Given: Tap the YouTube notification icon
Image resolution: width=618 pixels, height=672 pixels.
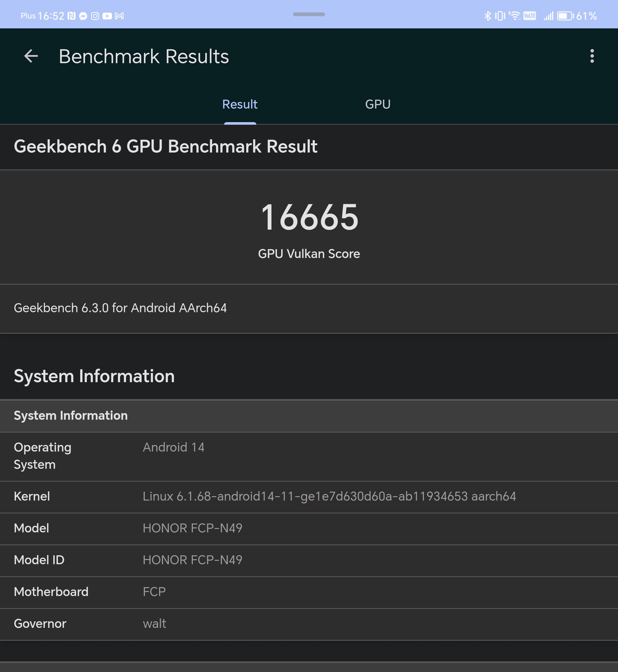Looking at the screenshot, I should 107,16.
